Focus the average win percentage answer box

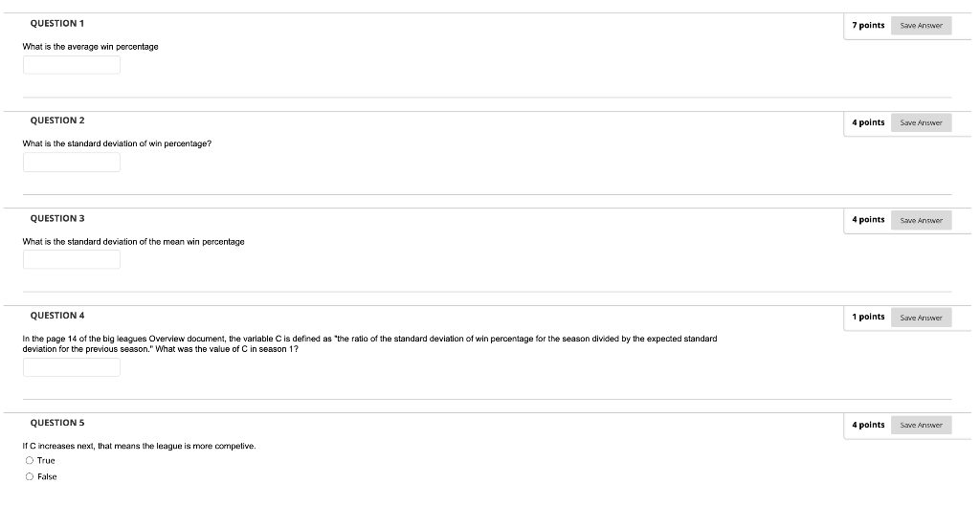(72, 65)
